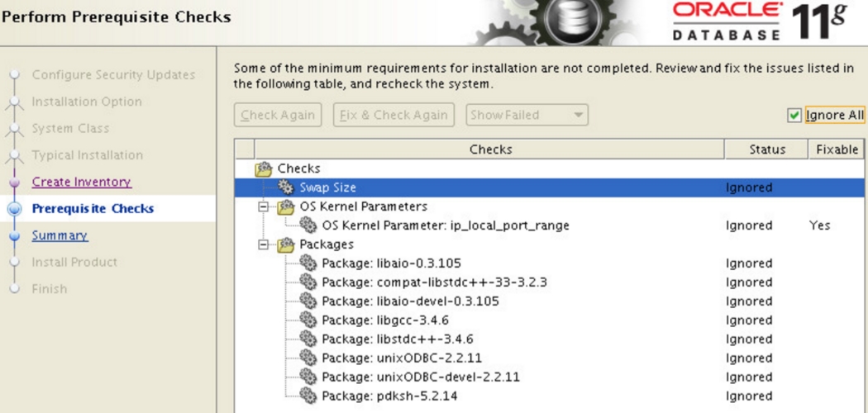The height and width of the screenshot is (413, 868).
Task: Go to the Summary step
Action: (60, 235)
